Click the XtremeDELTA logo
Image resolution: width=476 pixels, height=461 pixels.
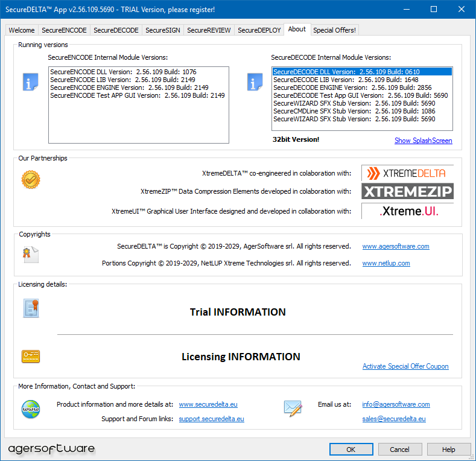[407, 173]
